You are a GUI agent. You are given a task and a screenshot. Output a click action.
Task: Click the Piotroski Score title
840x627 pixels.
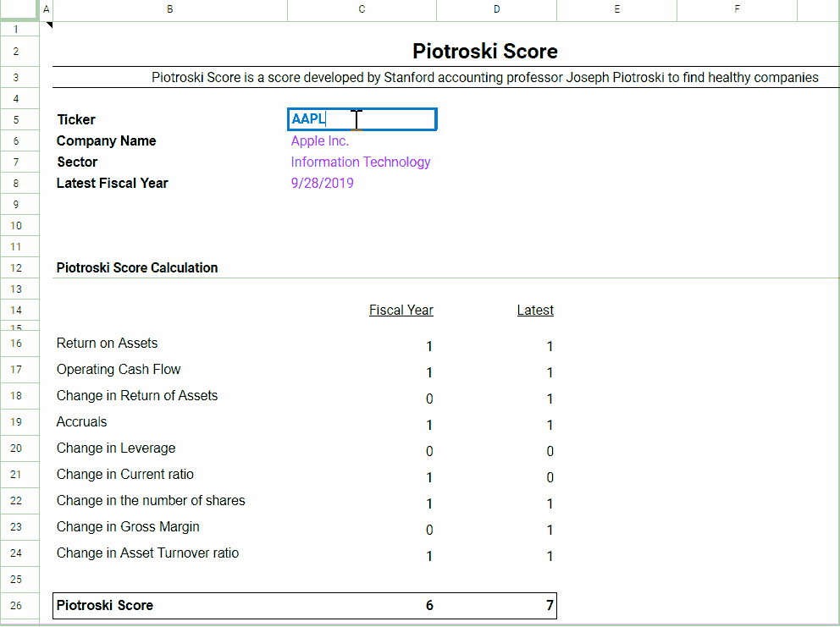tap(485, 52)
